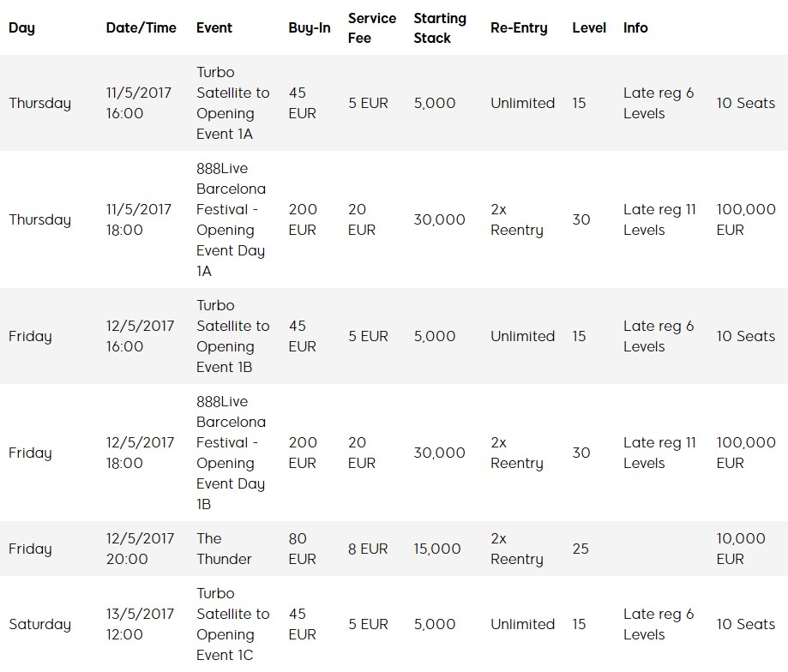This screenshot has height=672, width=788.
Task: Click the Saturday day cell
Action: (39, 624)
